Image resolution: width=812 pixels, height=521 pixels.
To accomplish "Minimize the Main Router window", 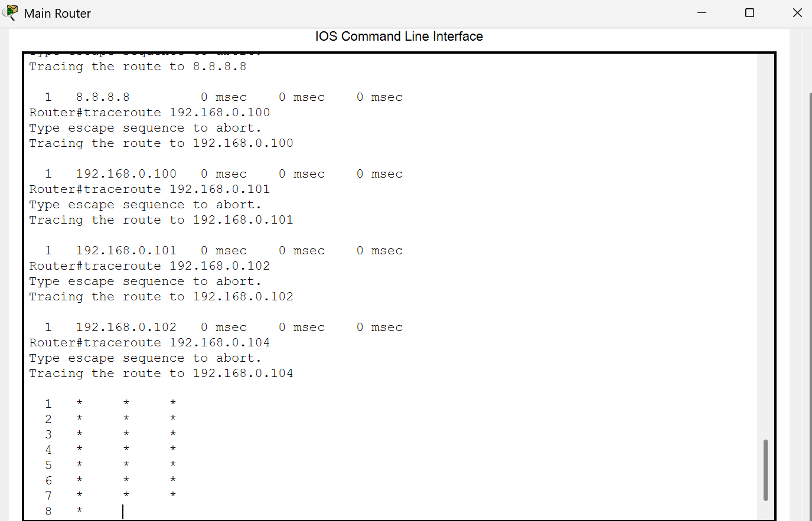I will coord(702,13).
